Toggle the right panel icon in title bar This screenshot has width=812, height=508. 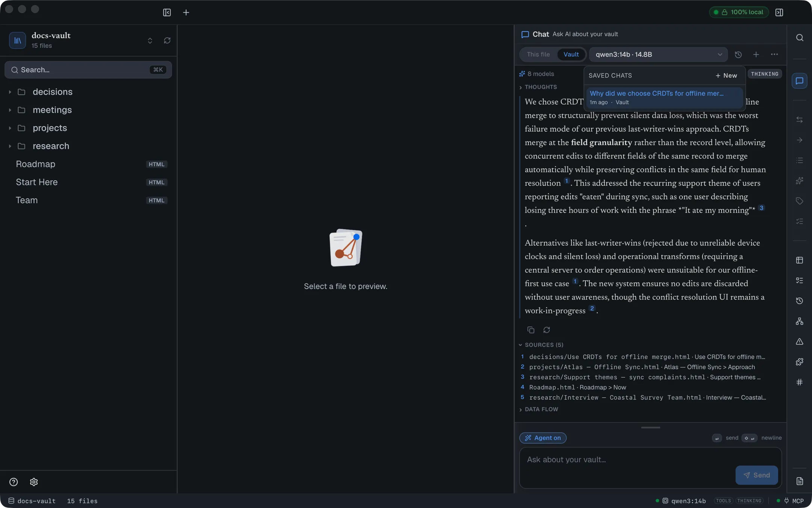tap(779, 12)
